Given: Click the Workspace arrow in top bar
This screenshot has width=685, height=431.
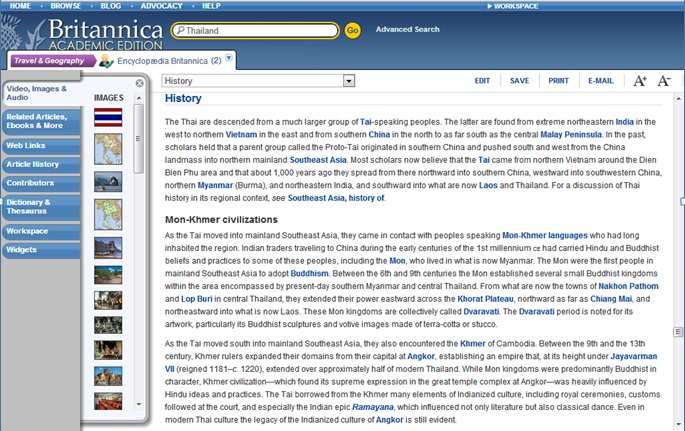Looking at the screenshot, I should click(x=512, y=6).
